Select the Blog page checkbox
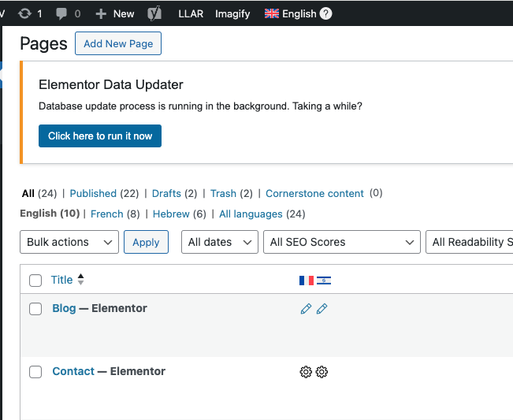 35,309
